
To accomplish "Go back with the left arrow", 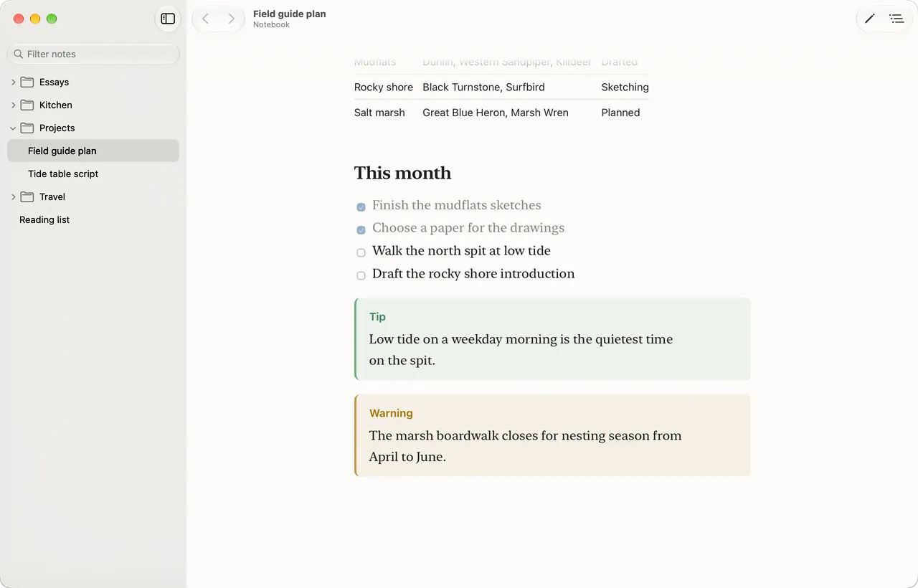I will pos(206,19).
